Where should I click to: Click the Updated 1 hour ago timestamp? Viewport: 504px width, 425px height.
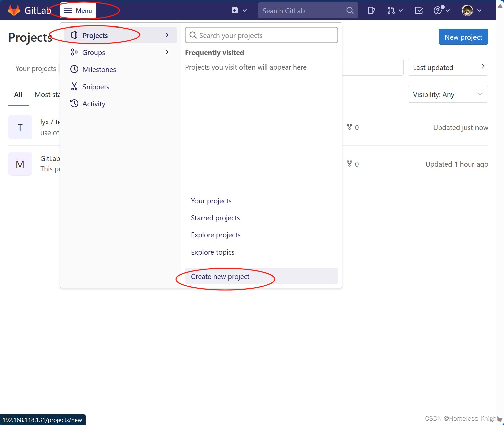(457, 164)
